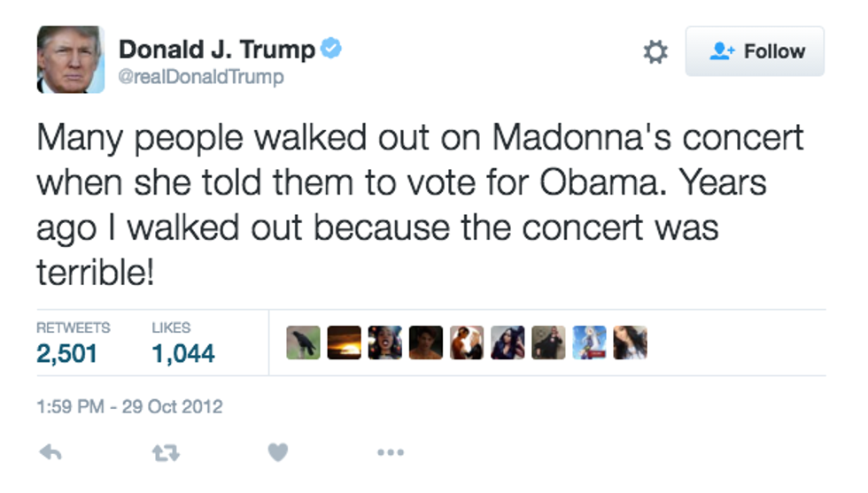Click the LIKES label

(171, 327)
